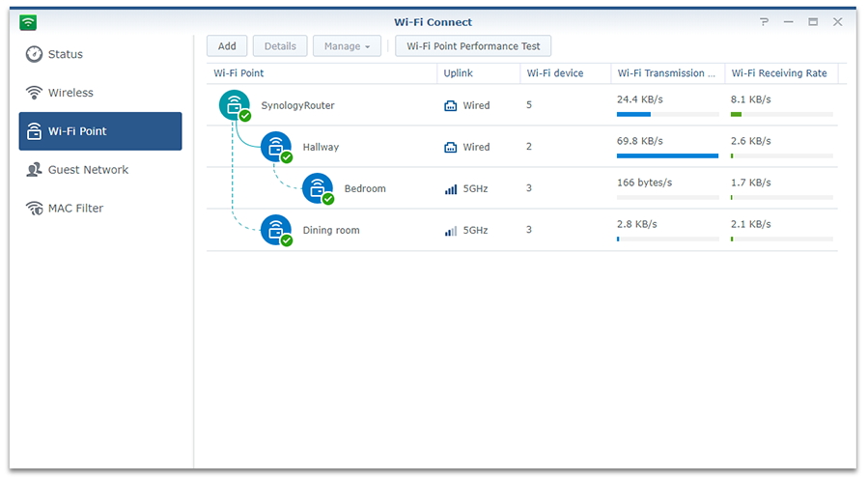868x479 pixels.
Task: Open the Guest Network section
Action: [x=88, y=170]
